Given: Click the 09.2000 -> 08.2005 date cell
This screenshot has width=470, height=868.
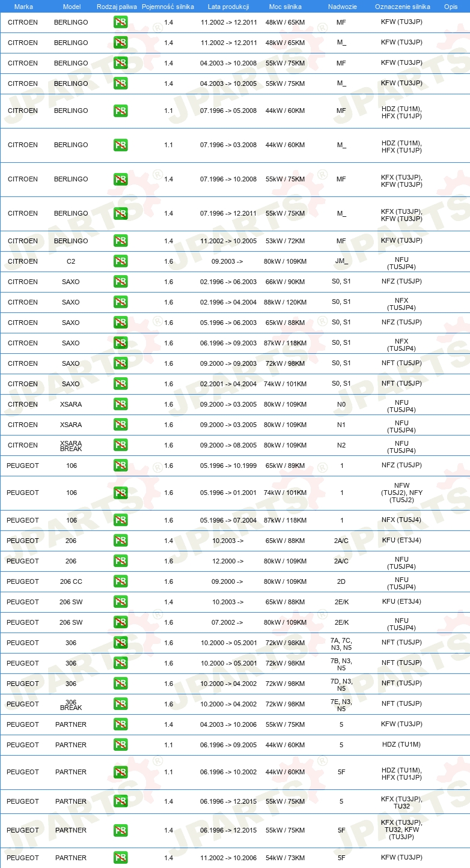Looking at the screenshot, I should click(x=228, y=445).
